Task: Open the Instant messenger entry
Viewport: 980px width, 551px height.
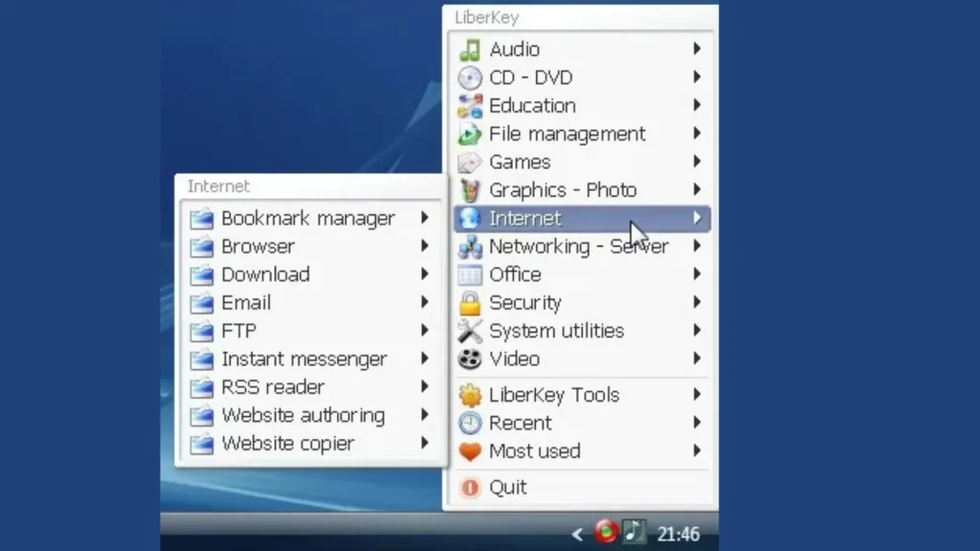Action: [x=303, y=359]
